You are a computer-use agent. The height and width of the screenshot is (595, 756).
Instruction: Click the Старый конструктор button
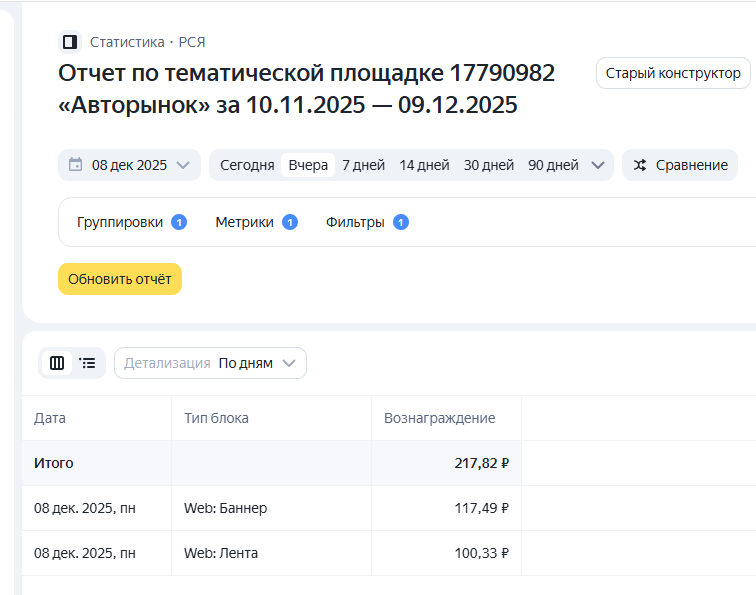673,73
